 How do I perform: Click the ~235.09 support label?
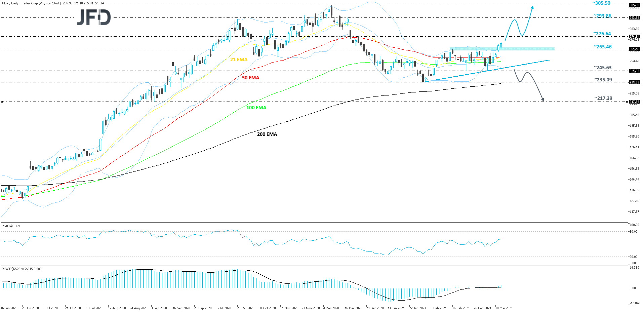coord(603,80)
